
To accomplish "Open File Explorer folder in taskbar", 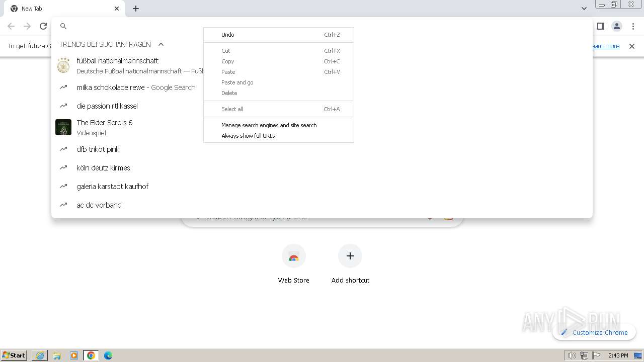I will click(57, 355).
